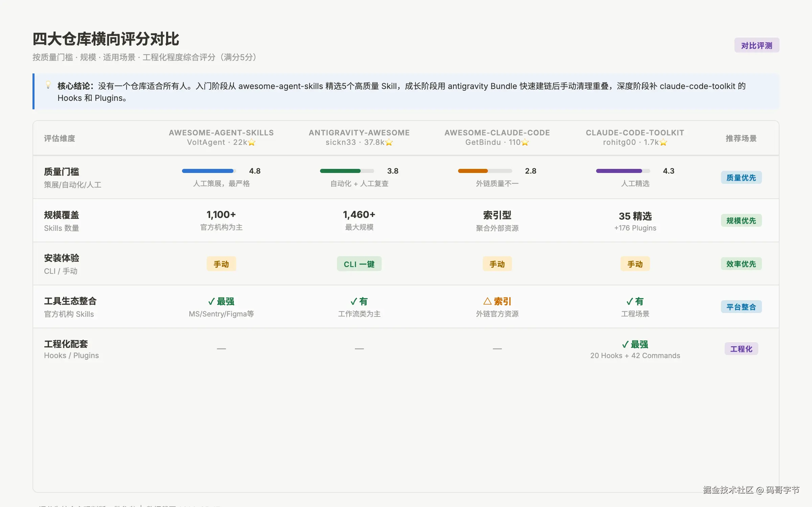Click the 外链质量不一 caption
The height and width of the screenshot is (507, 812).
[497, 184]
